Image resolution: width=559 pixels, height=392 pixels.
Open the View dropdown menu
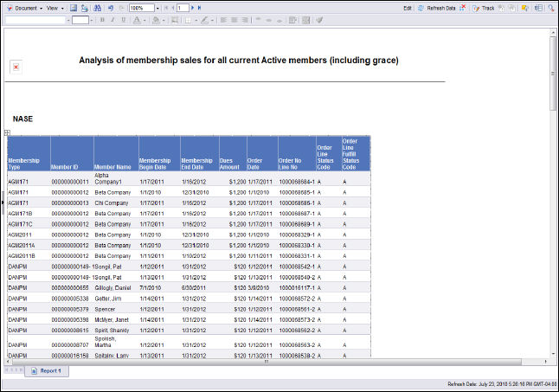pyautogui.click(x=55, y=7)
